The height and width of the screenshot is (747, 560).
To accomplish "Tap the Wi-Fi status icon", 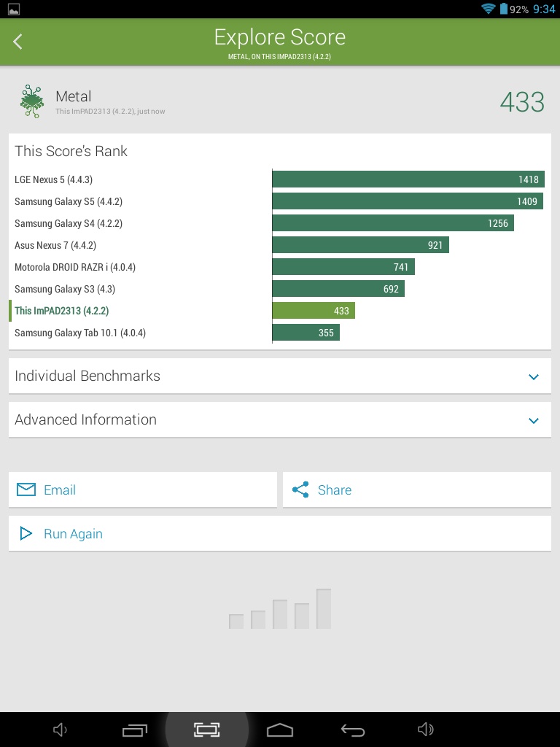I will point(488,9).
